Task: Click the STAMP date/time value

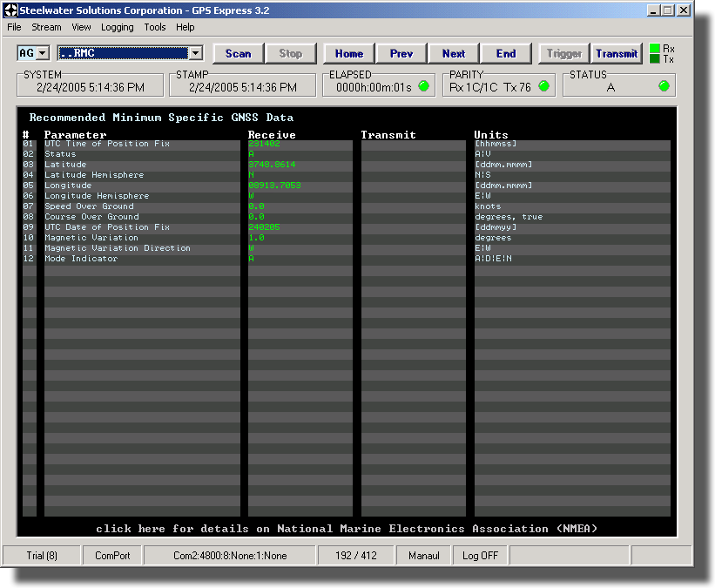Action: tap(243, 87)
